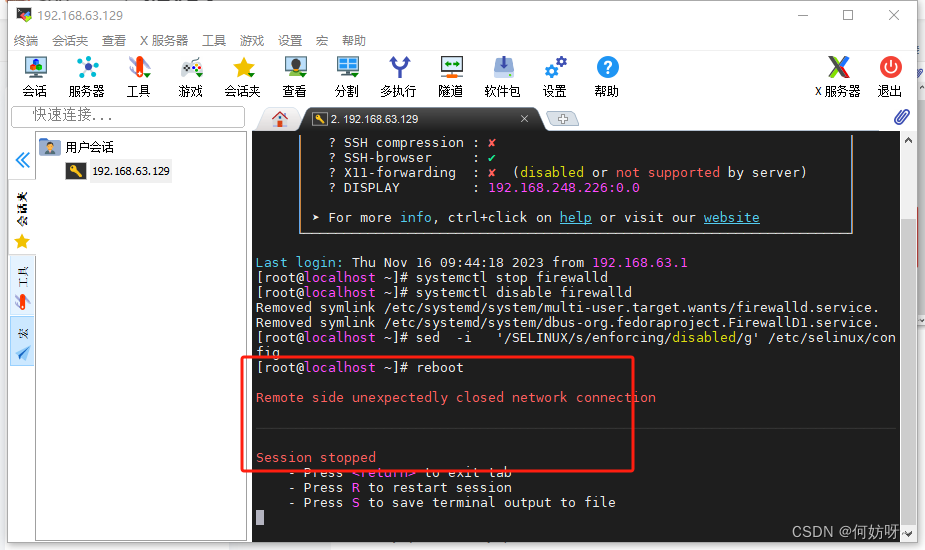Select the 用户会话 folder in the sidebar

(76, 147)
